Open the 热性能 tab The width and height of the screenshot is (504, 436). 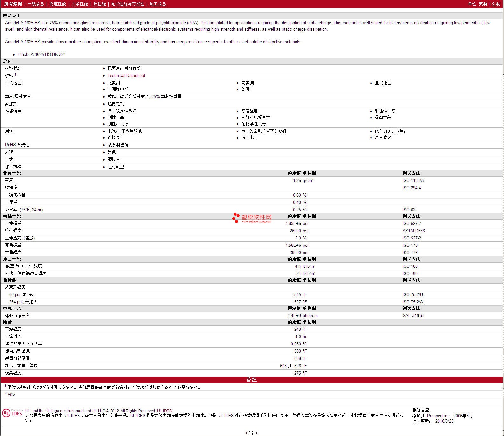(x=99, y=4)
